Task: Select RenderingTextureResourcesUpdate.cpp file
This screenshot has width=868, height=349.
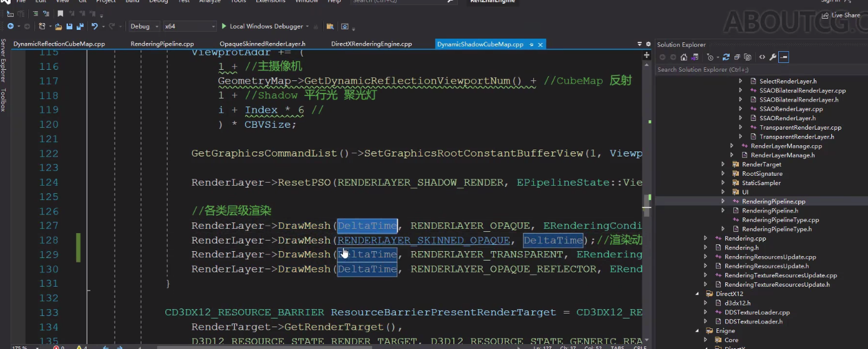Action: (x=780, y=275)
